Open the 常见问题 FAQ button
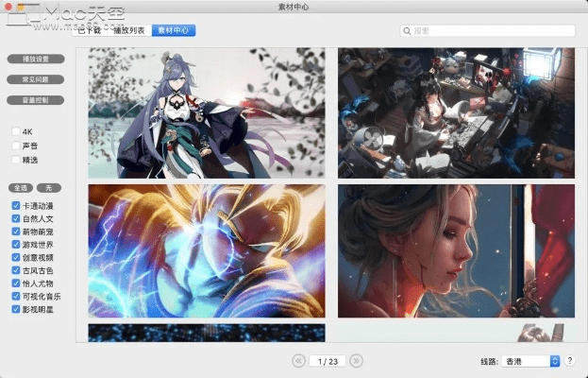588x378 pixels. click(36, 79)
